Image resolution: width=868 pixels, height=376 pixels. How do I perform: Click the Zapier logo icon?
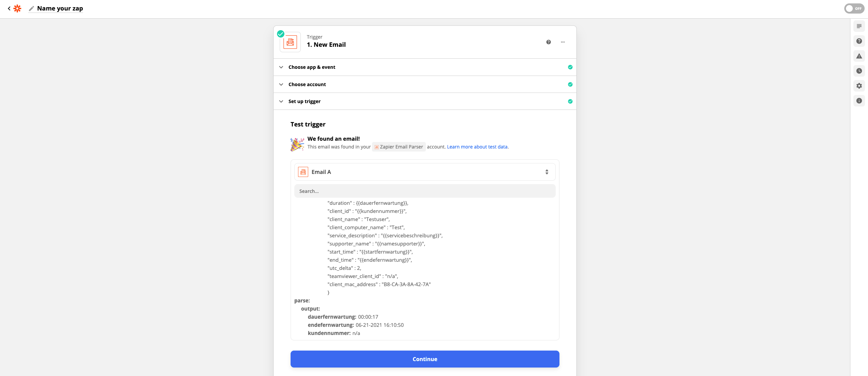[x=17, y=8]
